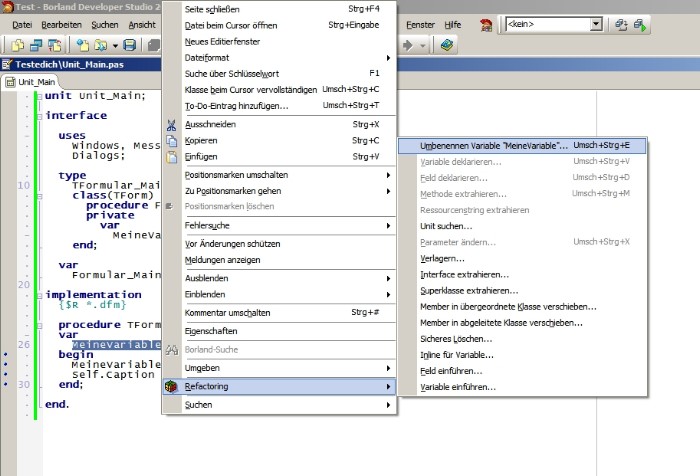Select Meldungen anzeigen

[280, 260]
